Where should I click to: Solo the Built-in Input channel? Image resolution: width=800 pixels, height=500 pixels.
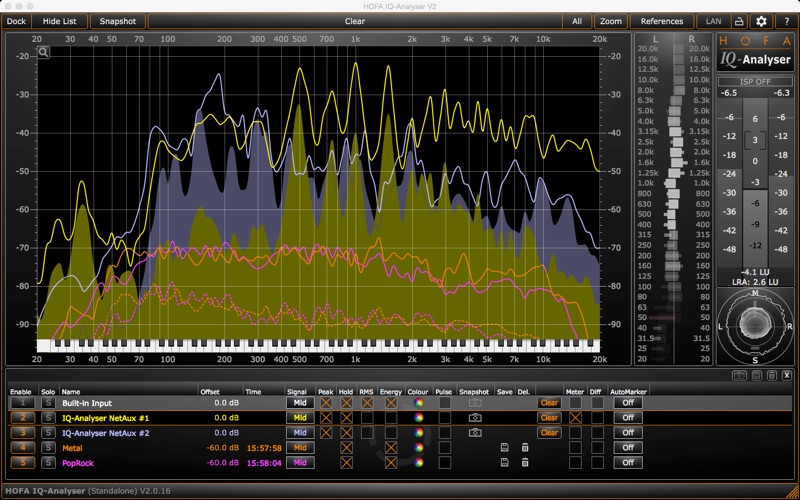coord(48,403)
